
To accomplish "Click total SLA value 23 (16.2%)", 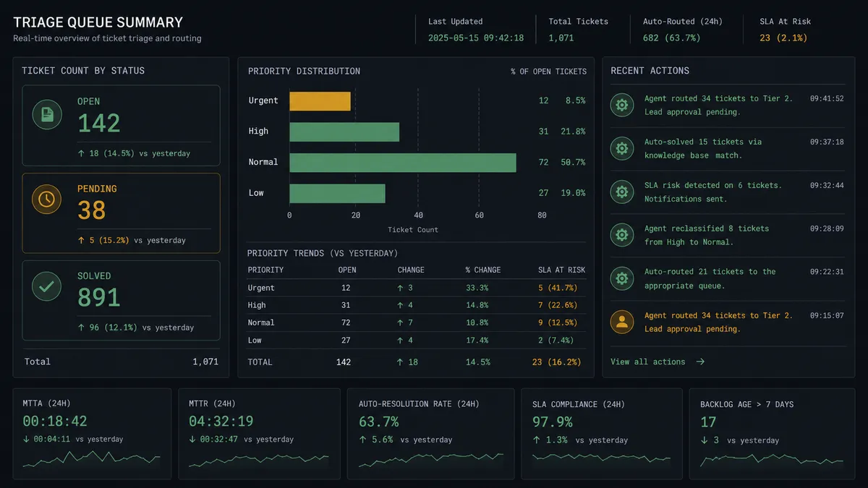I will click(x=556, y=362).
